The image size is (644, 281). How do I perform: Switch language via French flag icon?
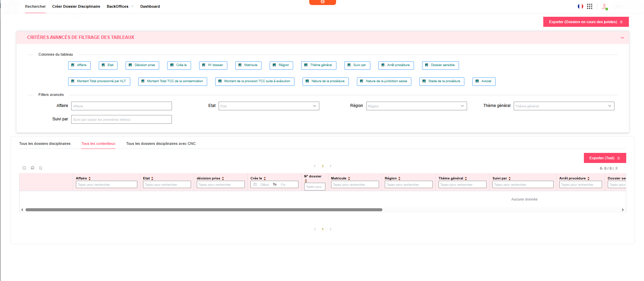click(581, 6)
